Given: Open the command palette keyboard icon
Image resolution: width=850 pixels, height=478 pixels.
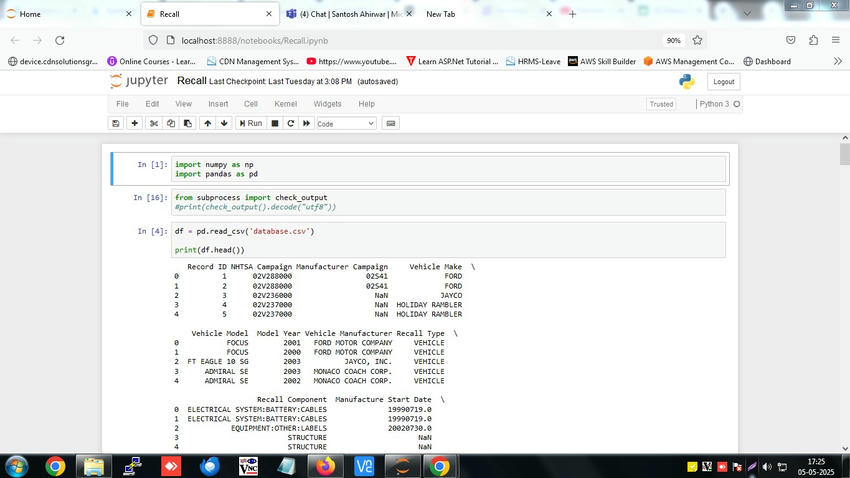Looking at the screenshot, I should (390, 124).
